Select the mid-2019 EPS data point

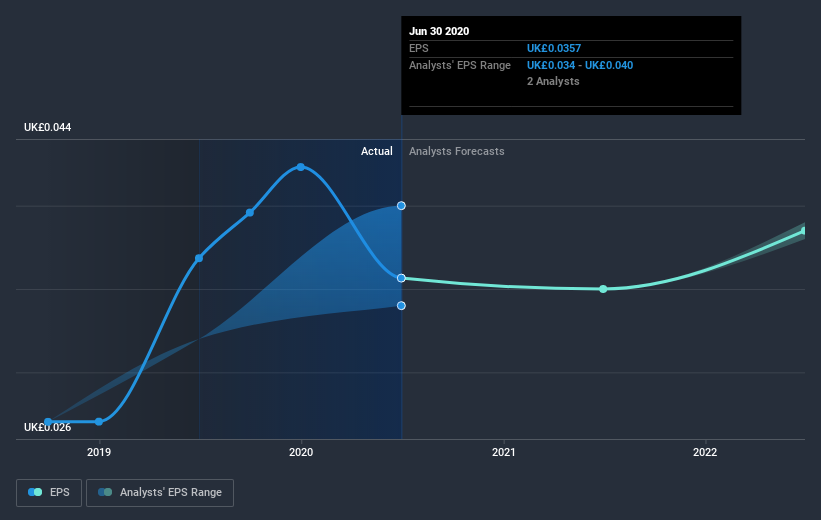click(199, 258)
